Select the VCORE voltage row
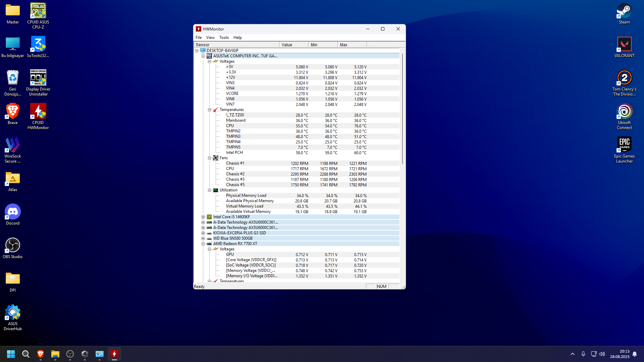This screenshot has width=644, height=362. coord(297,94)
